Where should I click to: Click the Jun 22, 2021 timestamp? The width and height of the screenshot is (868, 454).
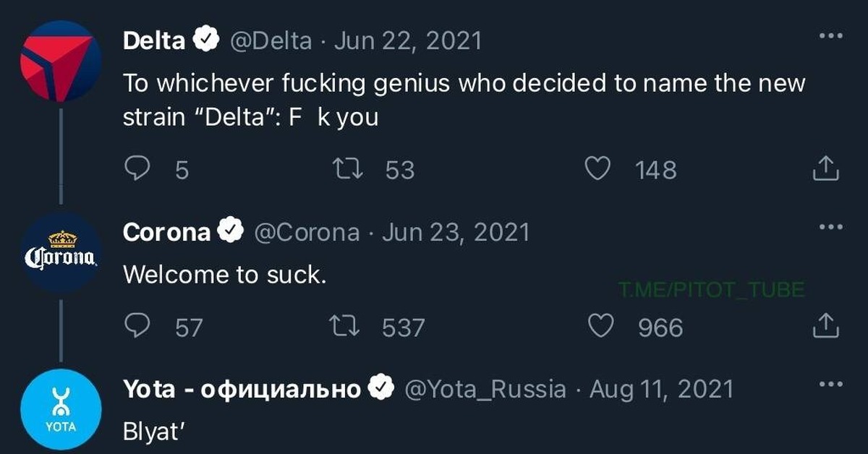coord(409,40)
